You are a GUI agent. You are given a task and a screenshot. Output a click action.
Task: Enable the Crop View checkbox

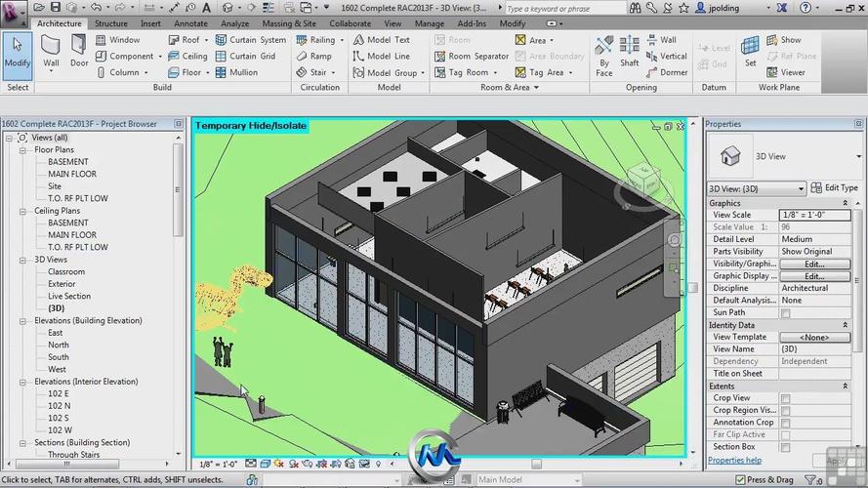pos(785,398)
